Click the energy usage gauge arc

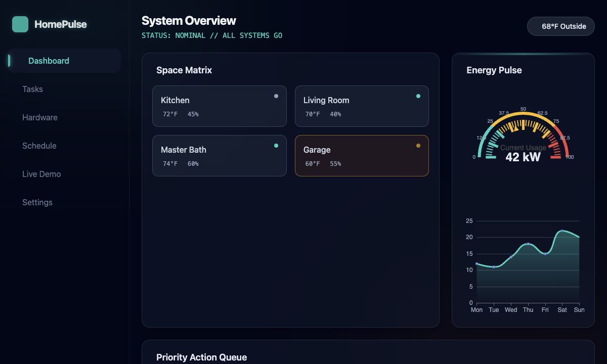click(523, 134)
